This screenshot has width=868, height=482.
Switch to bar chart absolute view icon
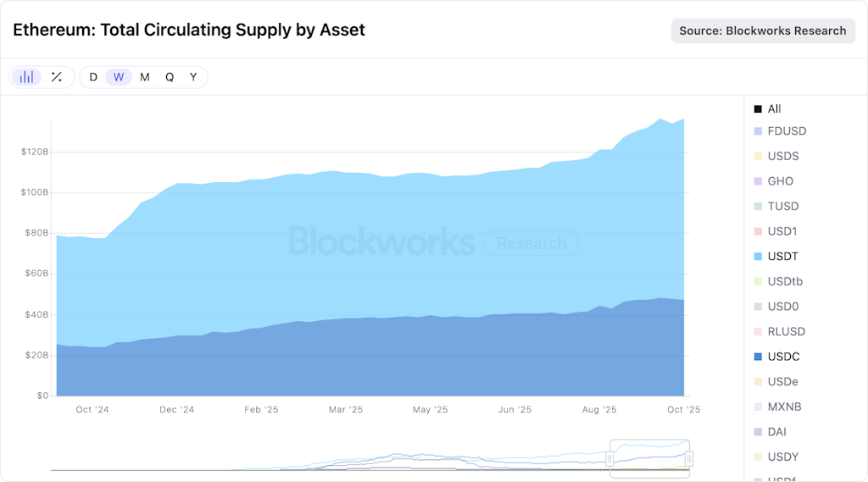(x=27, y=77)
